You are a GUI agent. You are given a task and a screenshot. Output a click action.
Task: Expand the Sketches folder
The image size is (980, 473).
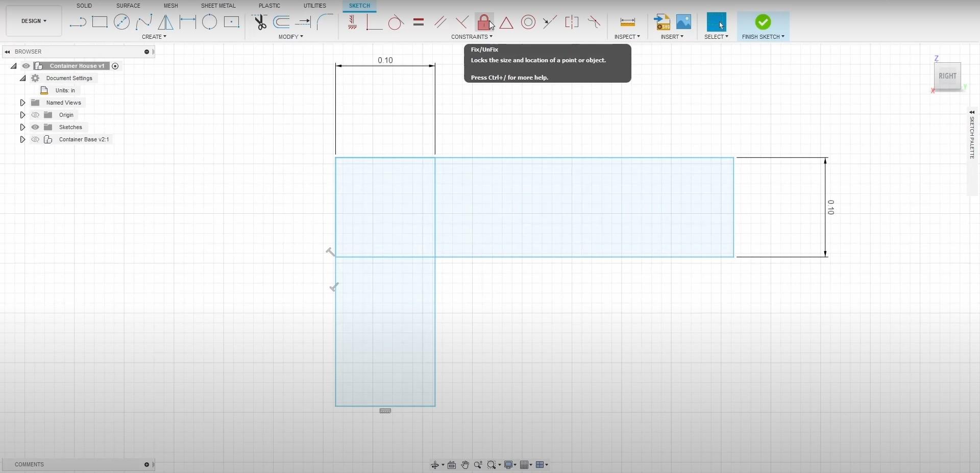22,127
